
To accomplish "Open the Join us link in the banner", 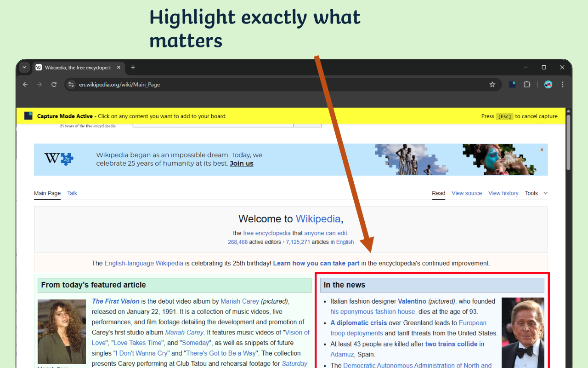I will pyautogui.click(x=241, y=163).
